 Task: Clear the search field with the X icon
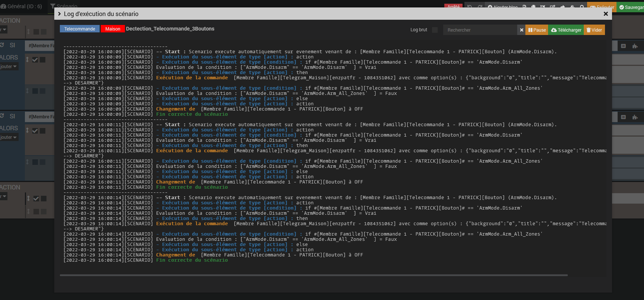pyautogui.click(x=521, y=30)
